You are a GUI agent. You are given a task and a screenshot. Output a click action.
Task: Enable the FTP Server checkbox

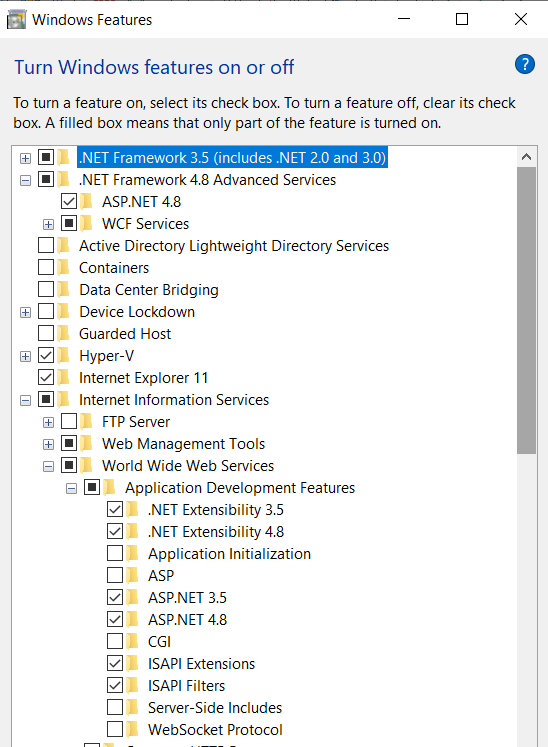[x=69, y=422]
